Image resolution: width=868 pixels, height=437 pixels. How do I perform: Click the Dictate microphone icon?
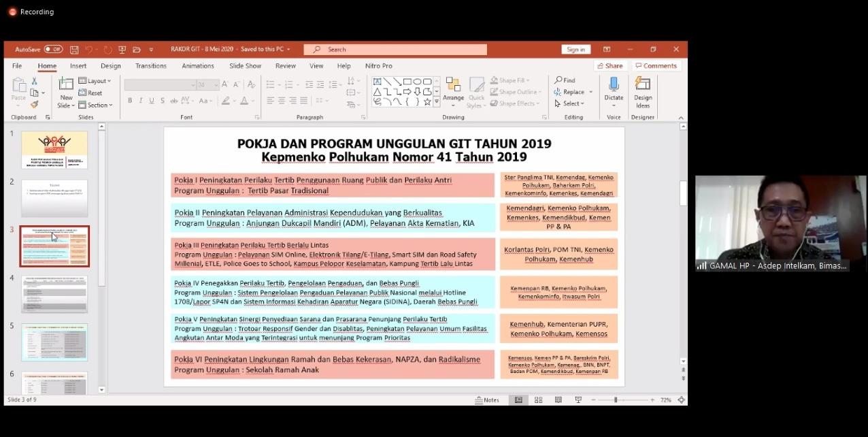(614, 84)
